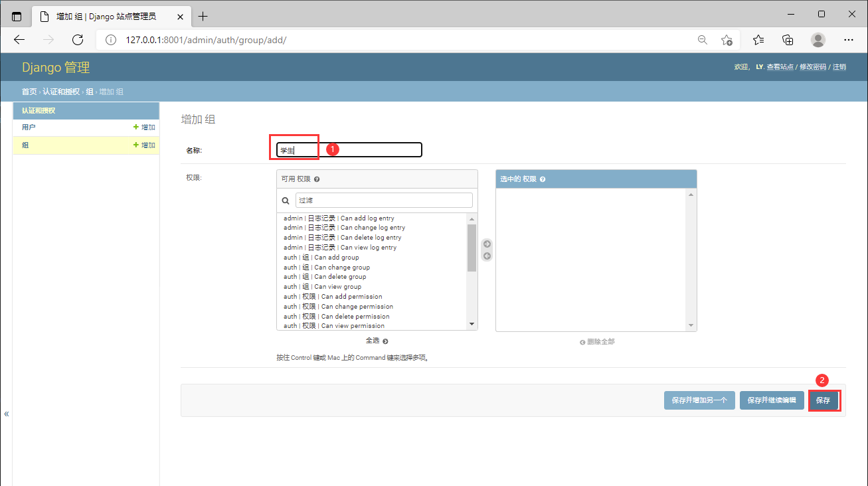Open the browser Settings and more menu
Image resolution: width=868 pixels, height=486 pixels.
tap(849, 40)
